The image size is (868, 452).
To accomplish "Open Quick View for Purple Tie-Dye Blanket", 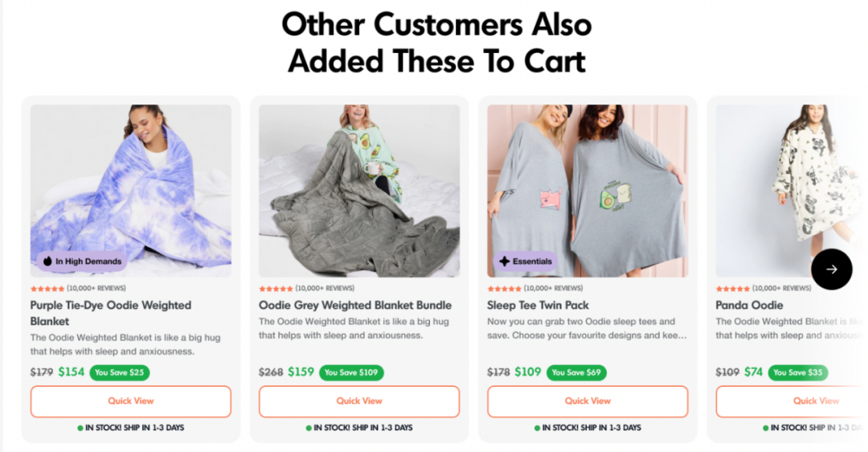I will click(131, 401).
